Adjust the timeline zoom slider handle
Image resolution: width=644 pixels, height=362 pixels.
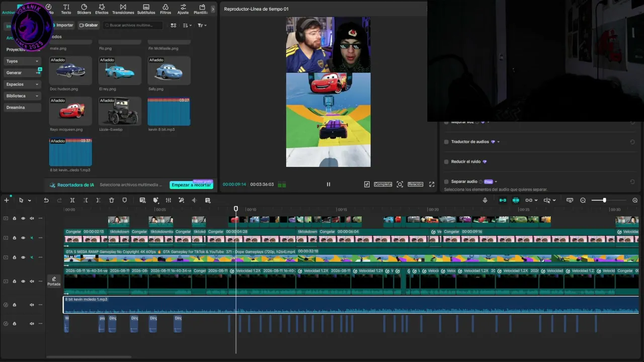click(604, 200)
